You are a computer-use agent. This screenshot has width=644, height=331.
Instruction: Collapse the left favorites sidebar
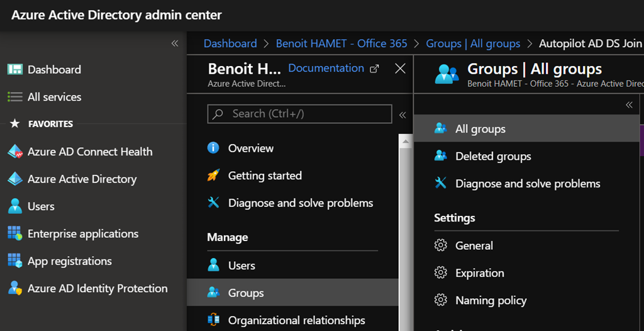coord(175,43)
